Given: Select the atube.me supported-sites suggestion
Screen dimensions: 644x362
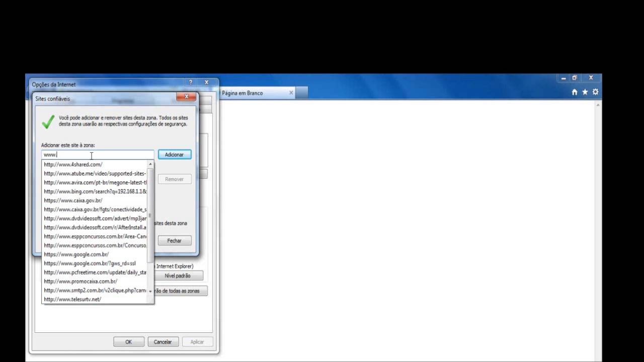Looking at the screenshot, I should point(95,173).
